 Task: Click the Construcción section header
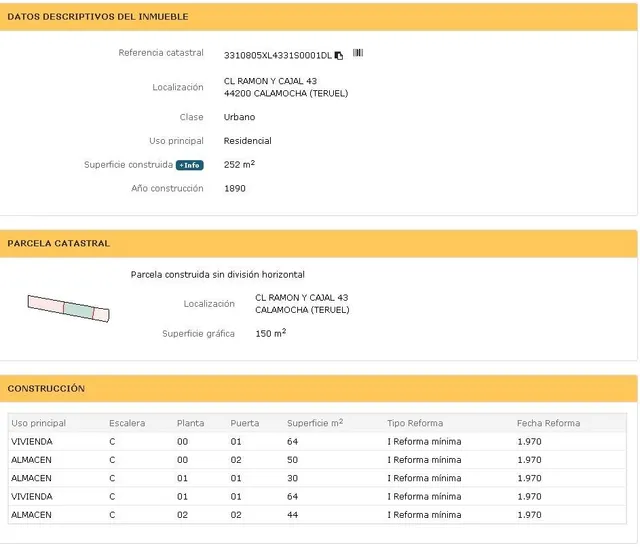(318, 388)
